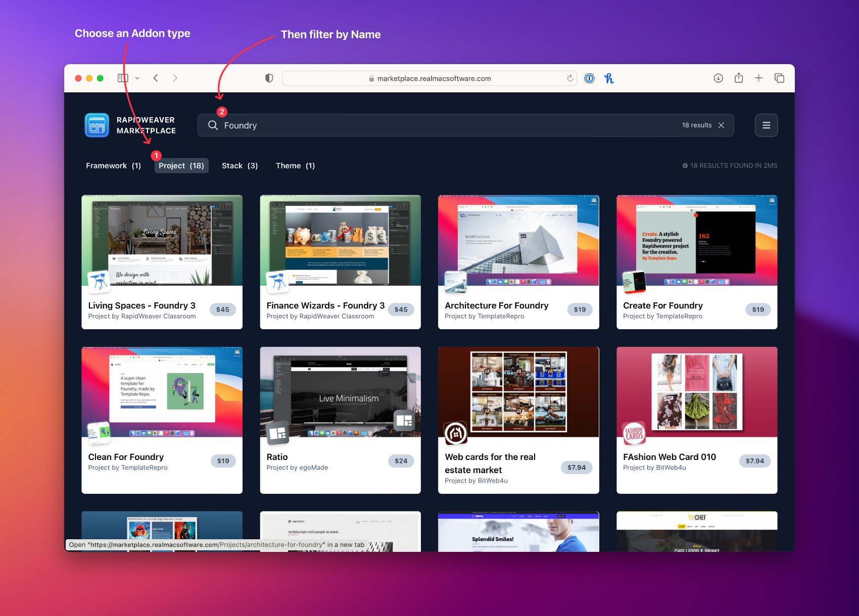
Task: Open the tab overview with the copy-style icon
Action: pyautogui.click(x=779, y=78)
